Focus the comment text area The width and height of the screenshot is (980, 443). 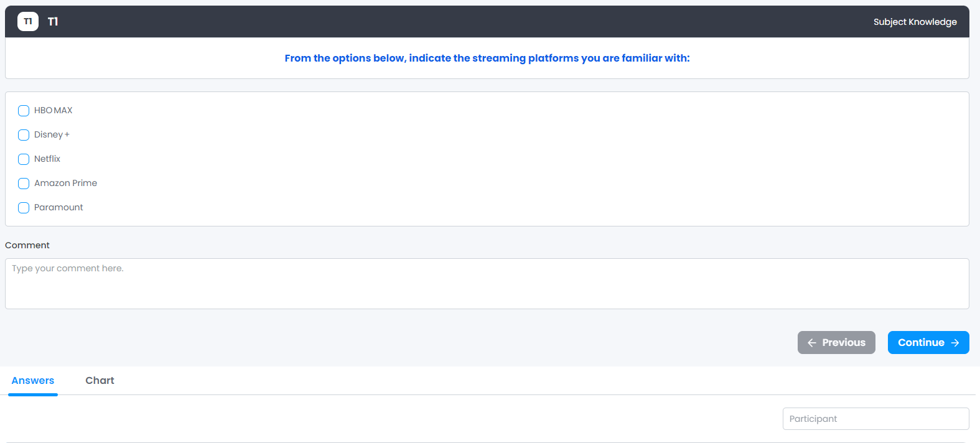(x=487, y=284)
